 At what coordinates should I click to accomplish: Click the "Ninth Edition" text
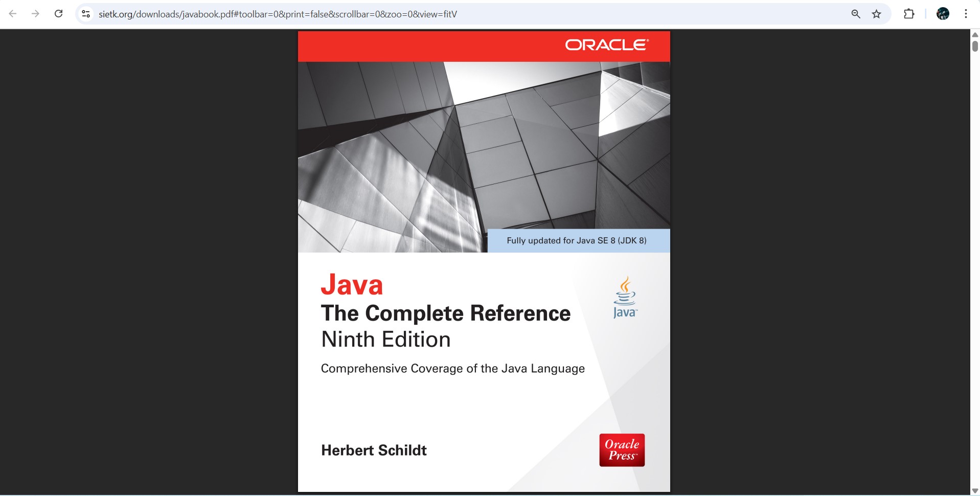pyautogui.click(x=386, y=339)
